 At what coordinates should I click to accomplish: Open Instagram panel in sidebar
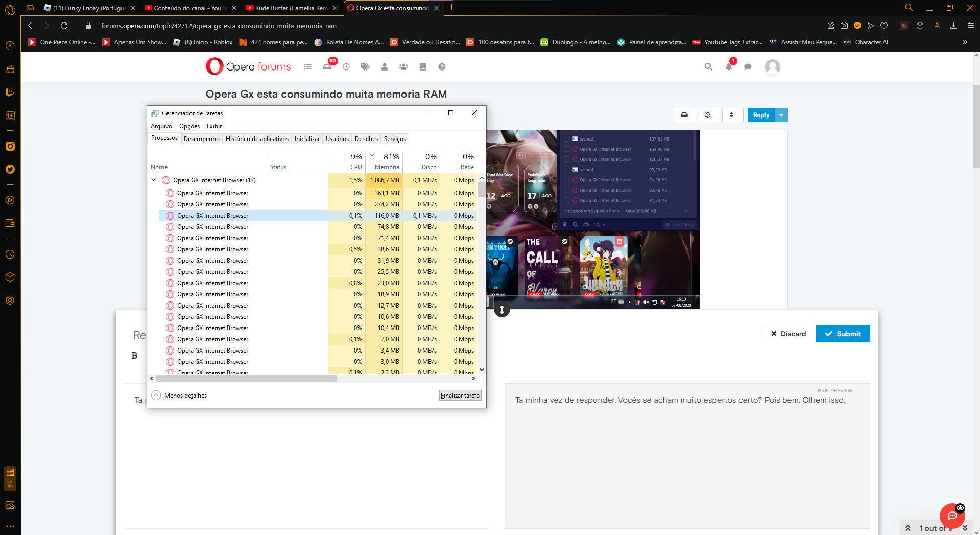tap(10, 146)
